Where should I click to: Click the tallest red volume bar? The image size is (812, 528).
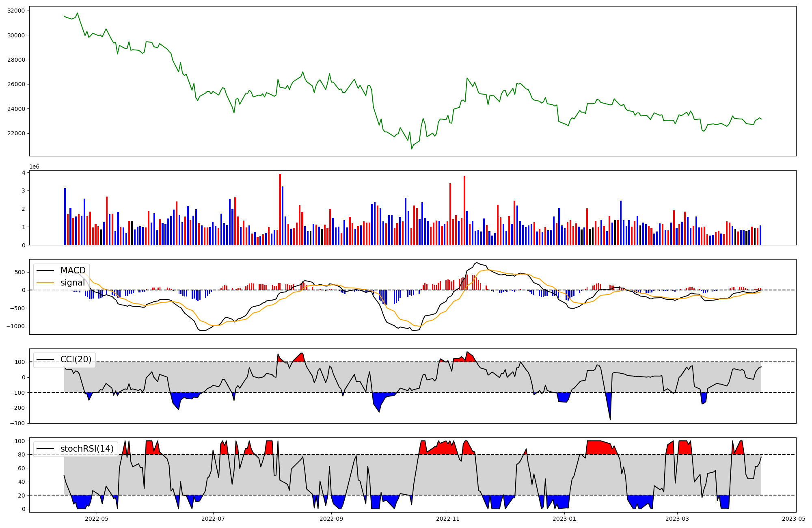(280, 209)
